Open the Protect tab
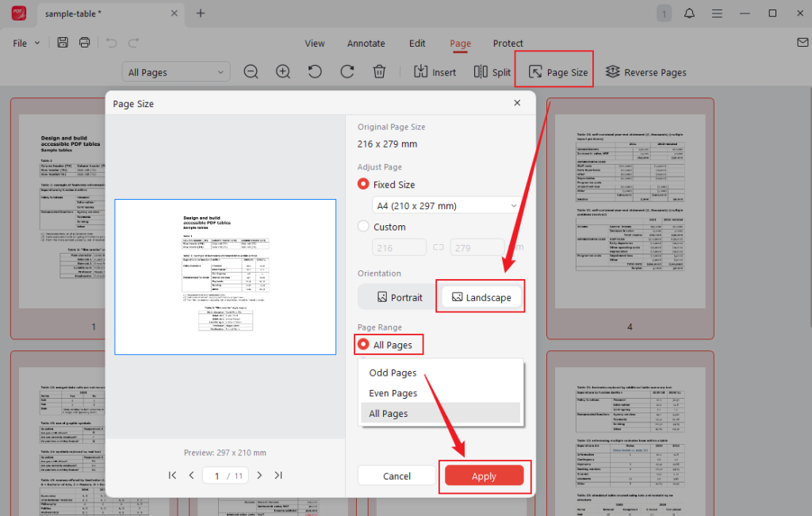 507,44
